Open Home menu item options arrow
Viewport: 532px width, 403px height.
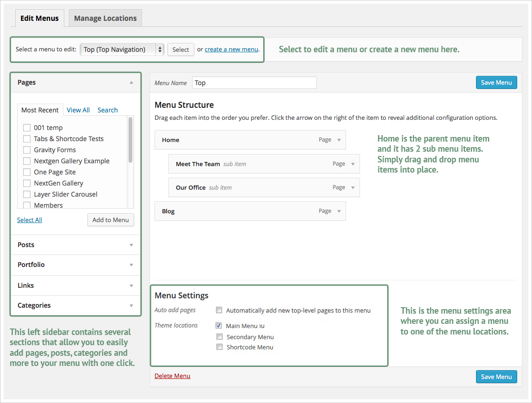click(x=339, y=140)
